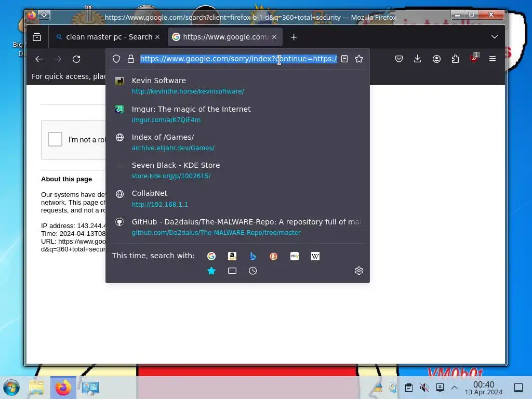Click the Firefox taskbar button
The image size is (532, 399).
tap(63, 388)
